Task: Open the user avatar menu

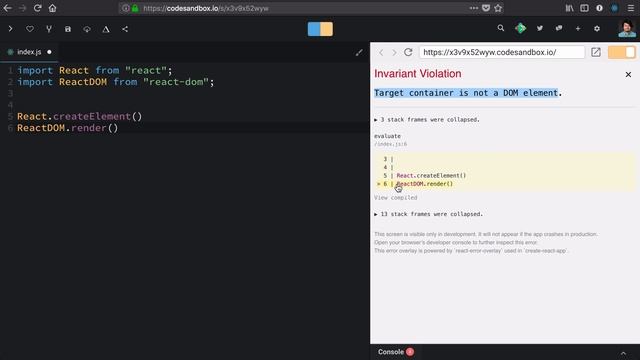Action: click(x=627, y=29)
